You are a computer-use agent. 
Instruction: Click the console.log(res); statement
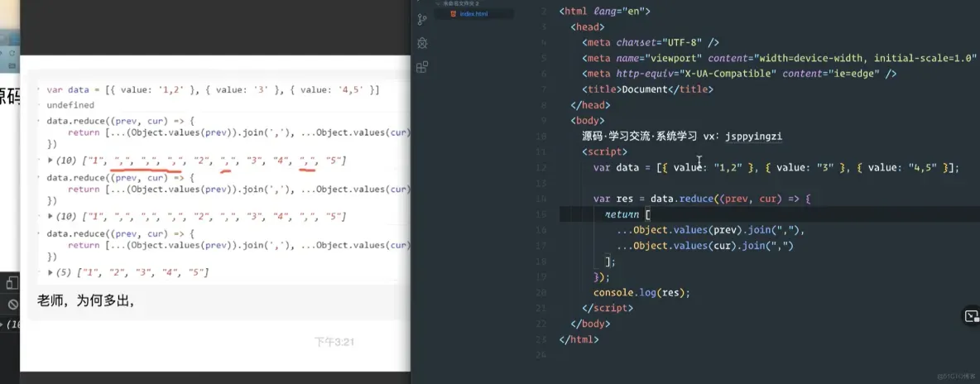pyautogui.click(x=641, y=293)
